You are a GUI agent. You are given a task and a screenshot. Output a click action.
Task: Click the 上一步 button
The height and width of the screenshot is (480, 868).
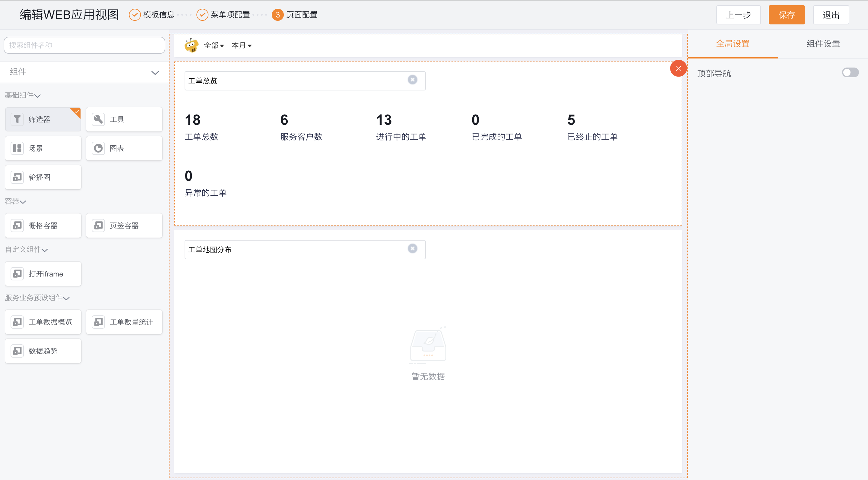738,15
